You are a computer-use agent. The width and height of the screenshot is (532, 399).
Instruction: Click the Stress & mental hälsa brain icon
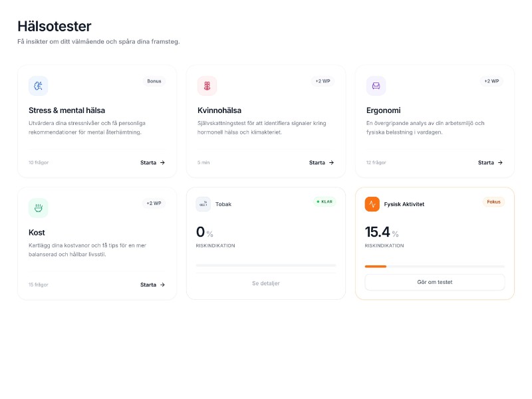39,86
